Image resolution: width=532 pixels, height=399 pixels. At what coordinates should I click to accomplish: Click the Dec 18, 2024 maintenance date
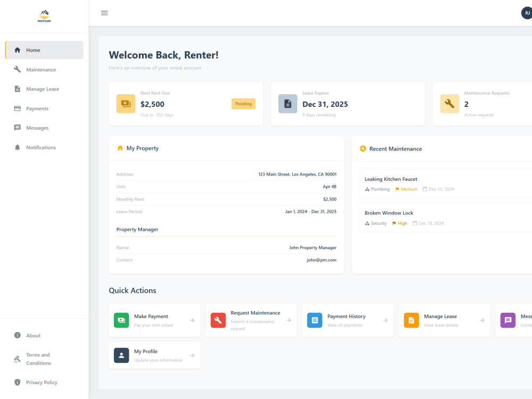[x=431, y=223]
